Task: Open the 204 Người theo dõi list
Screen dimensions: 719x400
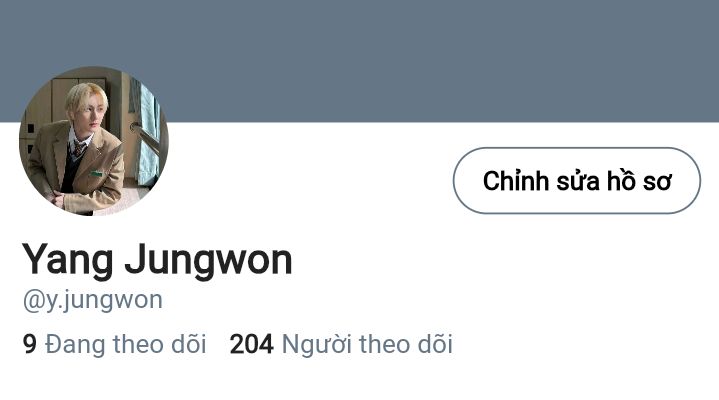Action: [x=341, y=344]
